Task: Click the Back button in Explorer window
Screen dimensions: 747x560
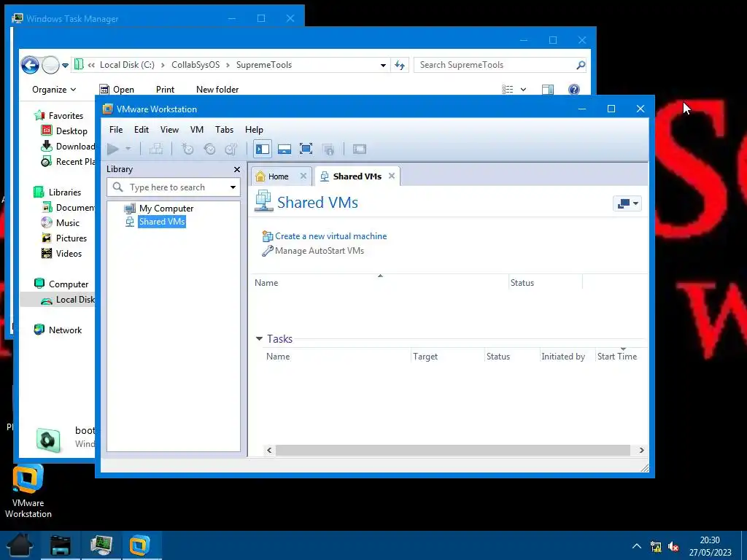Action: tap(29, 65)
